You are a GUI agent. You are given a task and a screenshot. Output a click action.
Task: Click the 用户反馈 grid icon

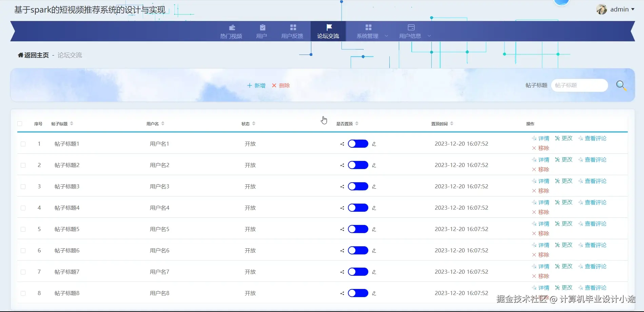coord(293,27)
